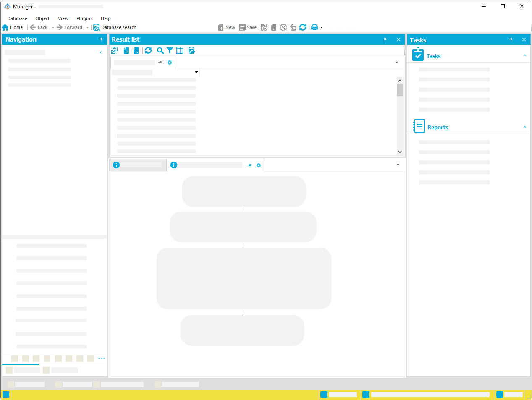Viewport: 532px width, 400px height.
Task: Pin the second info tab
Action: tap(249, 165)
